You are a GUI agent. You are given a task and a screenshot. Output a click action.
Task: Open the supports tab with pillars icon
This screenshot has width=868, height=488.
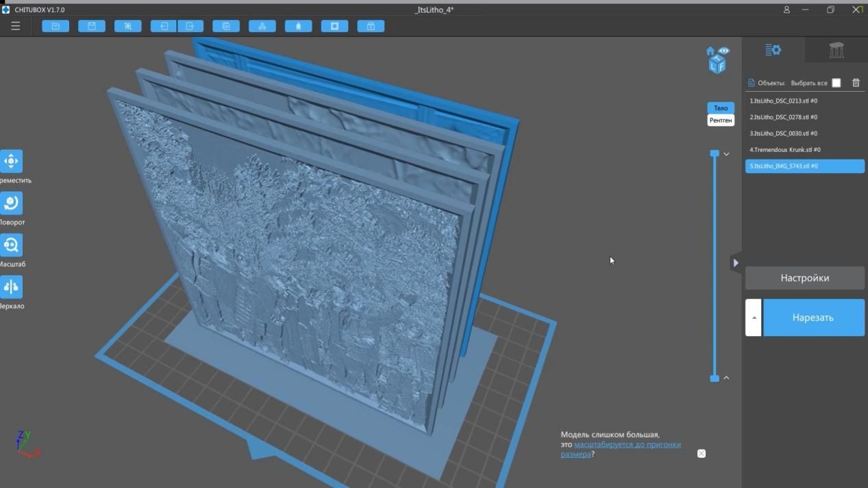pyautogui.click(x=836, y=50)
